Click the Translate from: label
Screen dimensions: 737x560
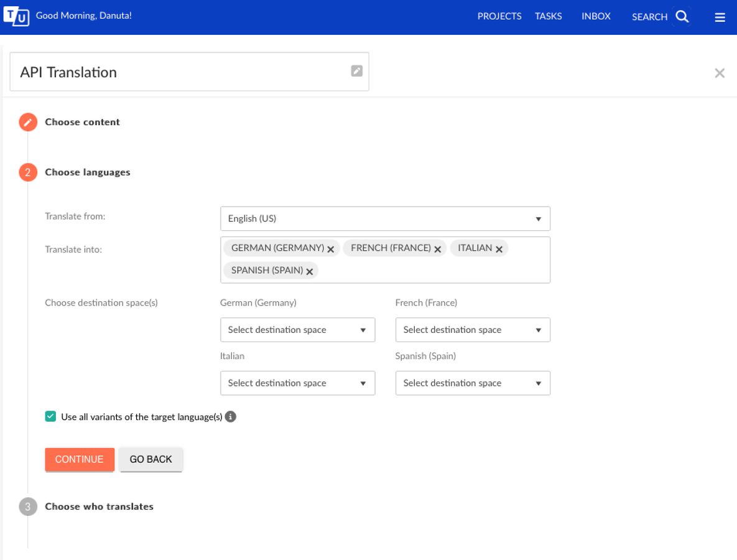tap(75, 217)
